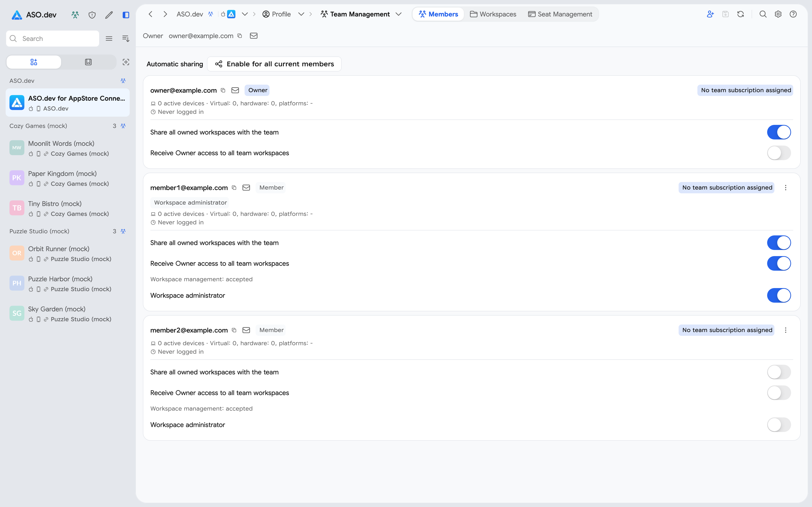This screenshot has height=507, width=812.
Task: Turn off member1 Workspace administrator switch
Action: click(779, 295)
